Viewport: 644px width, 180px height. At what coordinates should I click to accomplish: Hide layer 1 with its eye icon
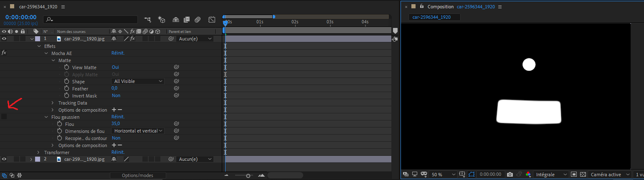click(4, 39)
